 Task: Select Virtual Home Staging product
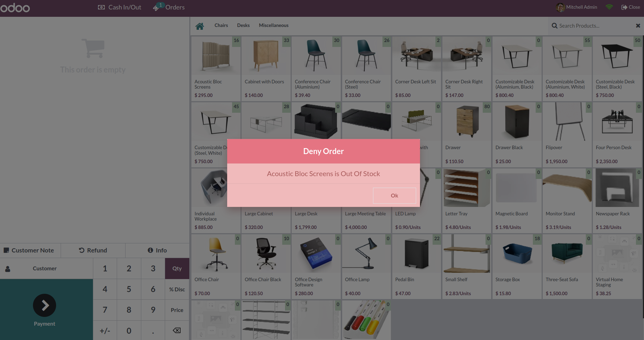pos(617,267)
